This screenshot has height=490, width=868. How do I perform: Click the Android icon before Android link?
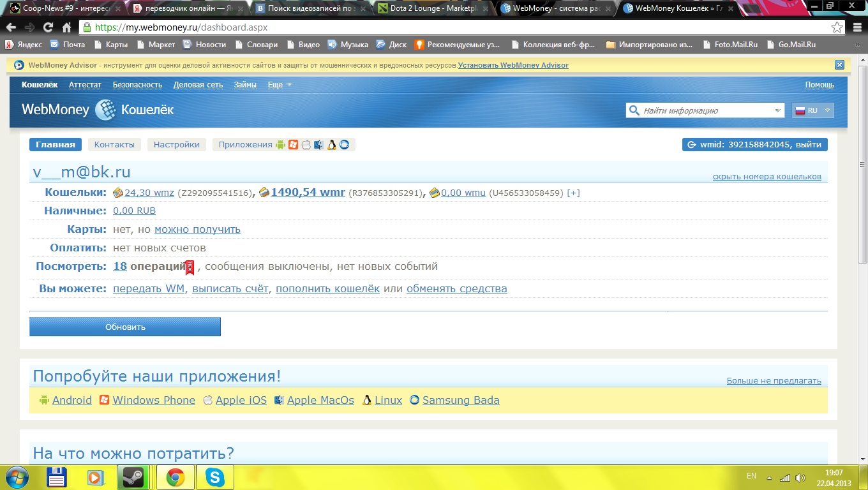click(44, 400)
